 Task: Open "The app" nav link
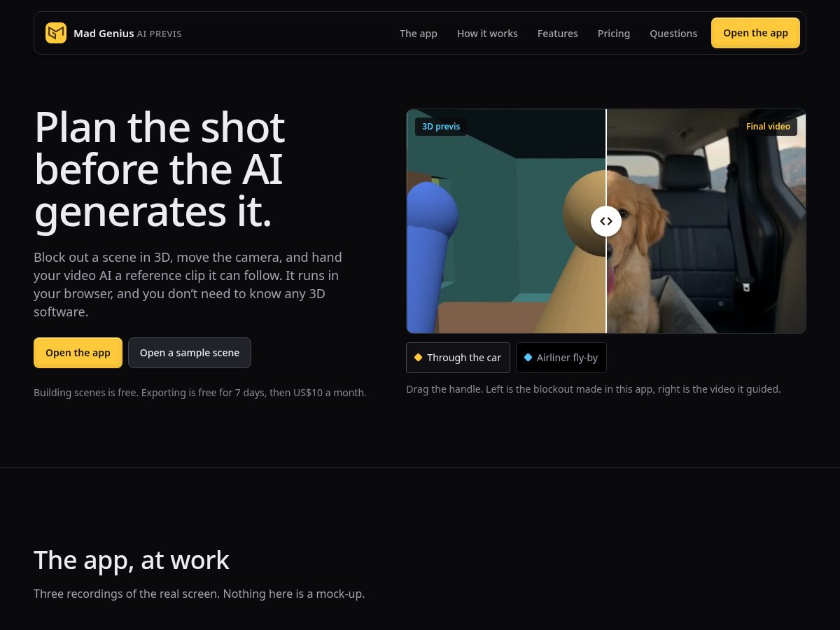click(419, 34)
